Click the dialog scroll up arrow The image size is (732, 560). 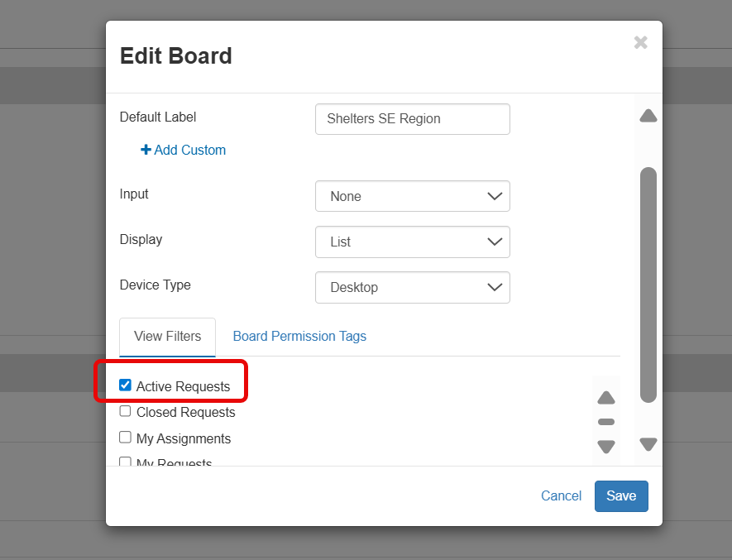(x=648, y=116)
